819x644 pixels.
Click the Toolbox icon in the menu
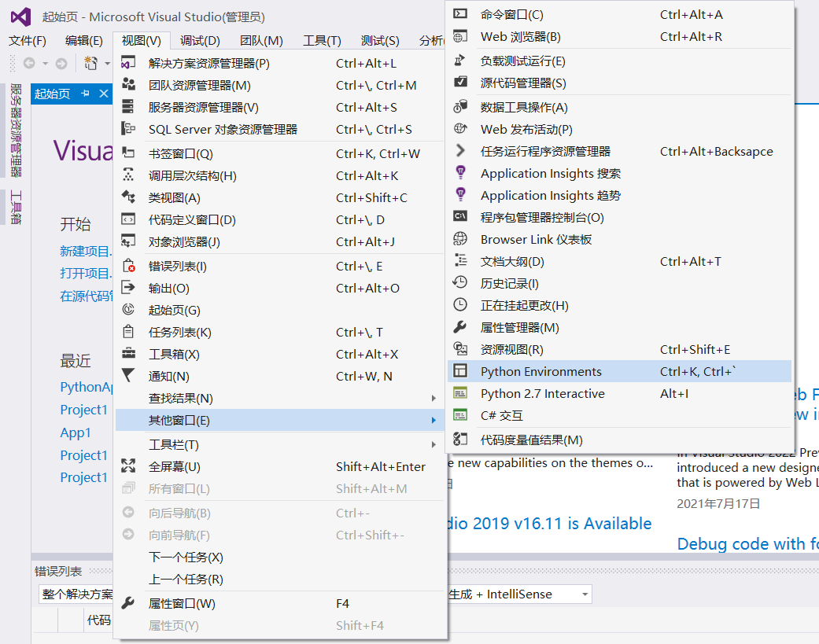[128, 353]
